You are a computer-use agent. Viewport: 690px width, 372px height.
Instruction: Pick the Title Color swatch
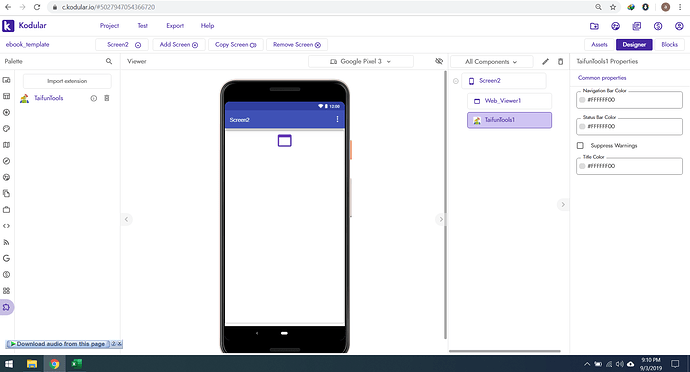point(582,166)
